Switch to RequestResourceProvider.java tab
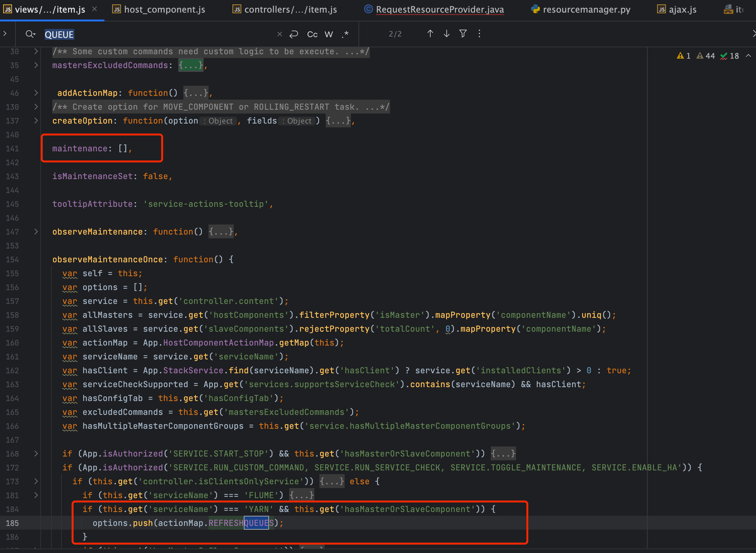This screenshot has height=553, width=756. tap(434, 9)
